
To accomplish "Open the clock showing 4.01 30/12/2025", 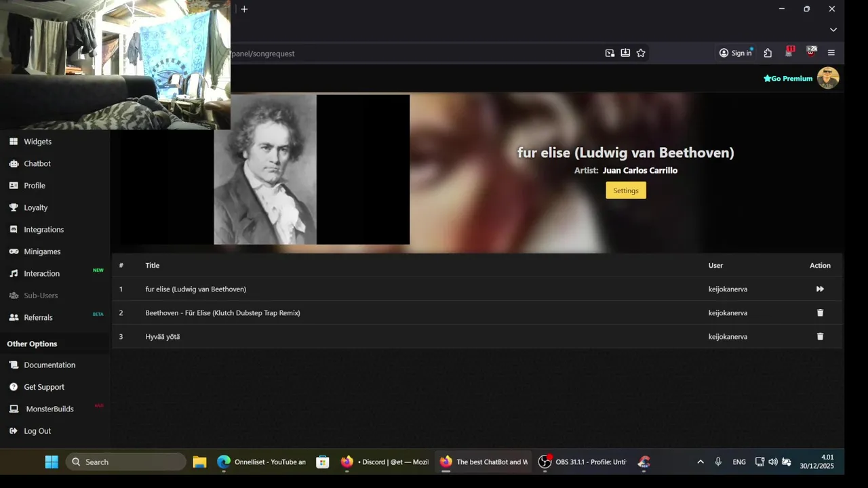I will [816, 462].
